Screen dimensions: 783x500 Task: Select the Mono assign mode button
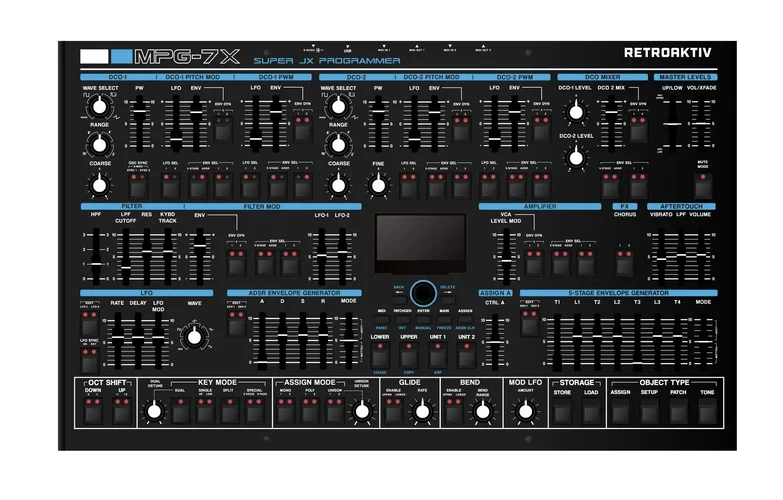click(286, 411)
